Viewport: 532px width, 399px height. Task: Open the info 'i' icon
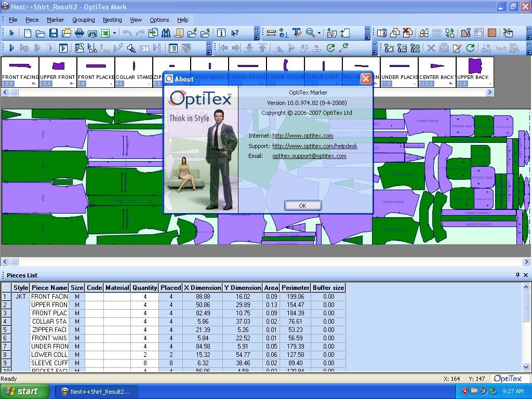(x=221, y=33)
